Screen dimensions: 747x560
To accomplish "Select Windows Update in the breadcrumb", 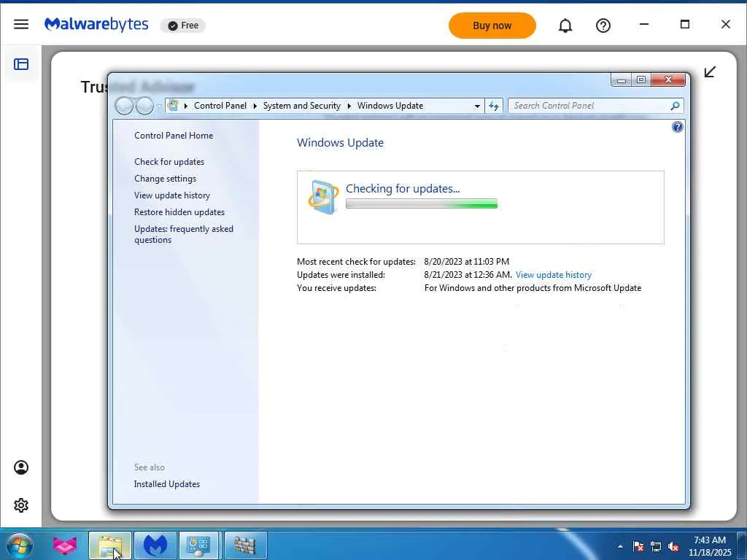I will (x=390, y=106).
